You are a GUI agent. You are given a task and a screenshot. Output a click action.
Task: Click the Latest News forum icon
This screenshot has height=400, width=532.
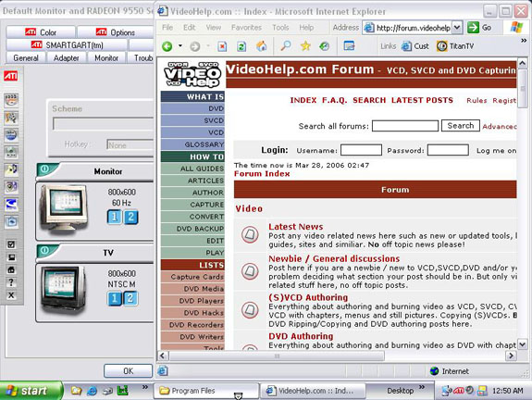pyautogui.click(x=250, y=234)
